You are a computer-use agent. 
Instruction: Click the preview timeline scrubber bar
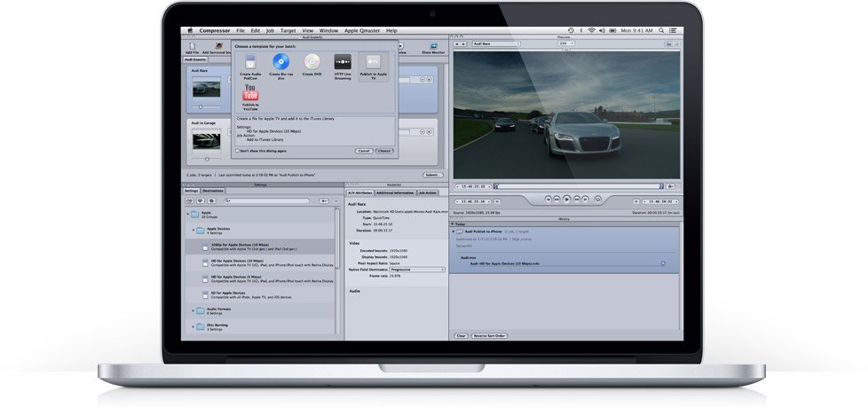579,186
